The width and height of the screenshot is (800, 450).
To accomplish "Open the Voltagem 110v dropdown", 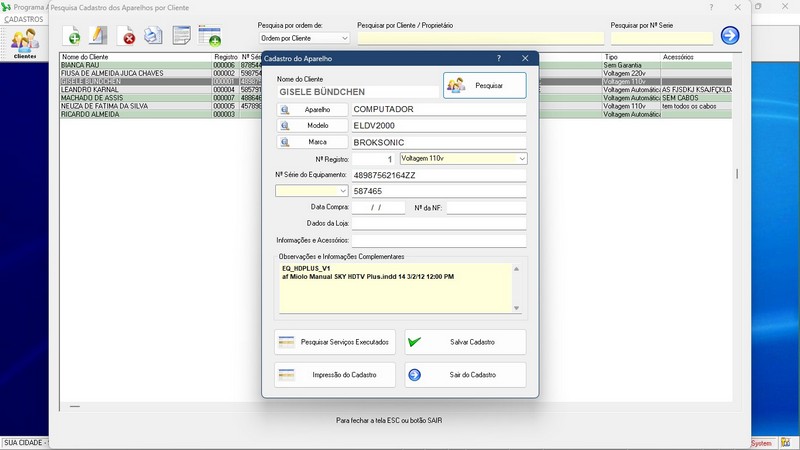I will tap(463, 159).
